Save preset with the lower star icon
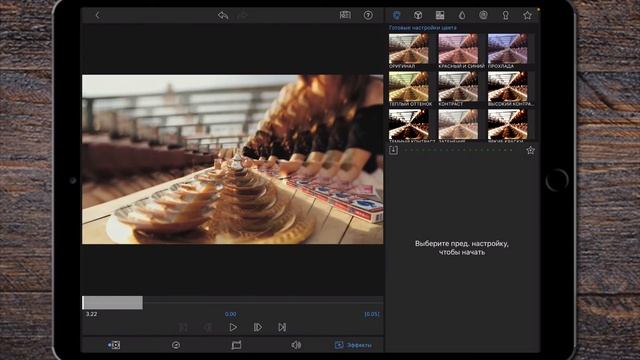The height and width of the screenshot is (360, 640). point(530,150)
